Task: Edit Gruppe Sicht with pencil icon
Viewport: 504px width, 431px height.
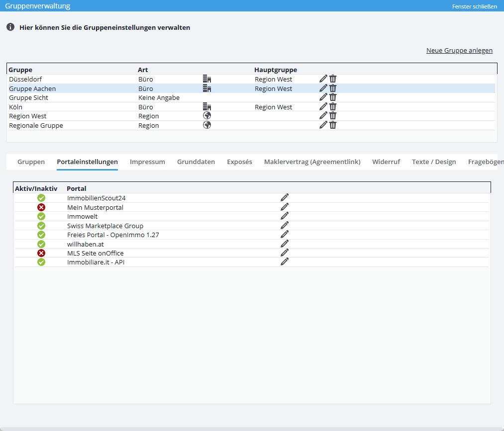Action: click(x=323, y=97)
